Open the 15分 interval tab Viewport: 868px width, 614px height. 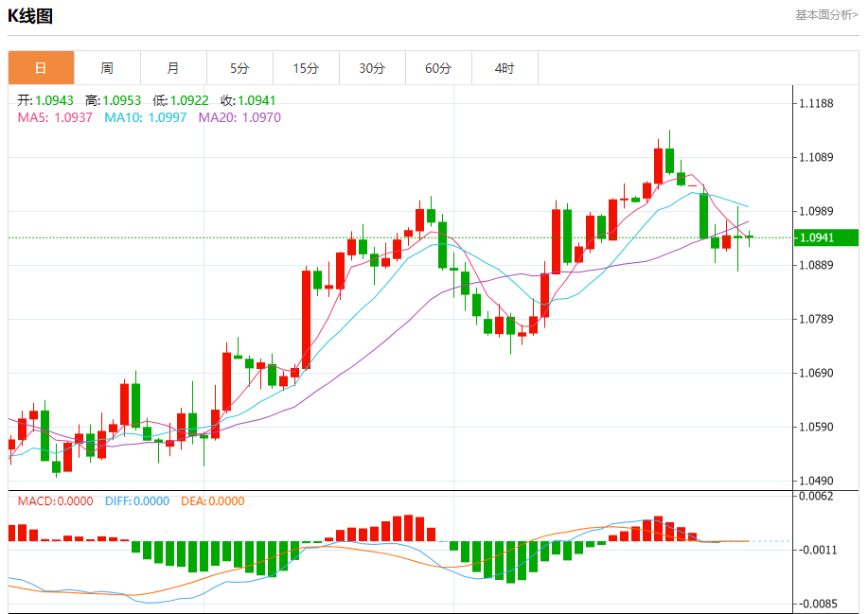point(306,68)
